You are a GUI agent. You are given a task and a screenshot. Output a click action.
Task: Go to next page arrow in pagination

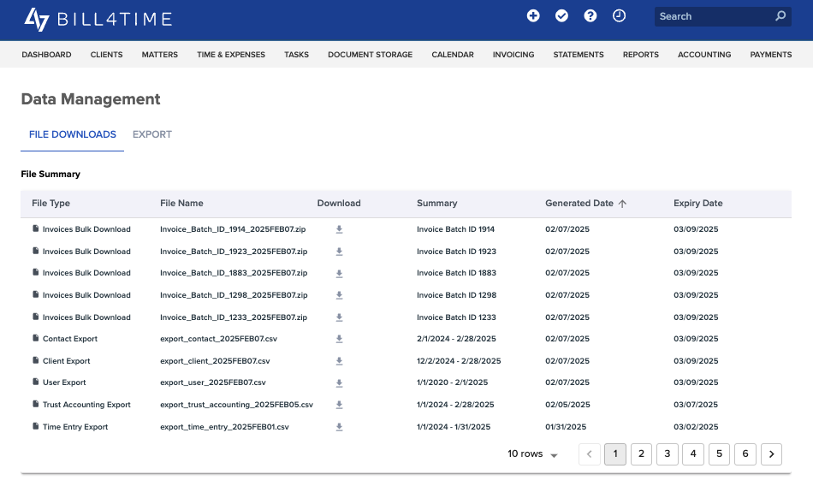click(771, 454)
